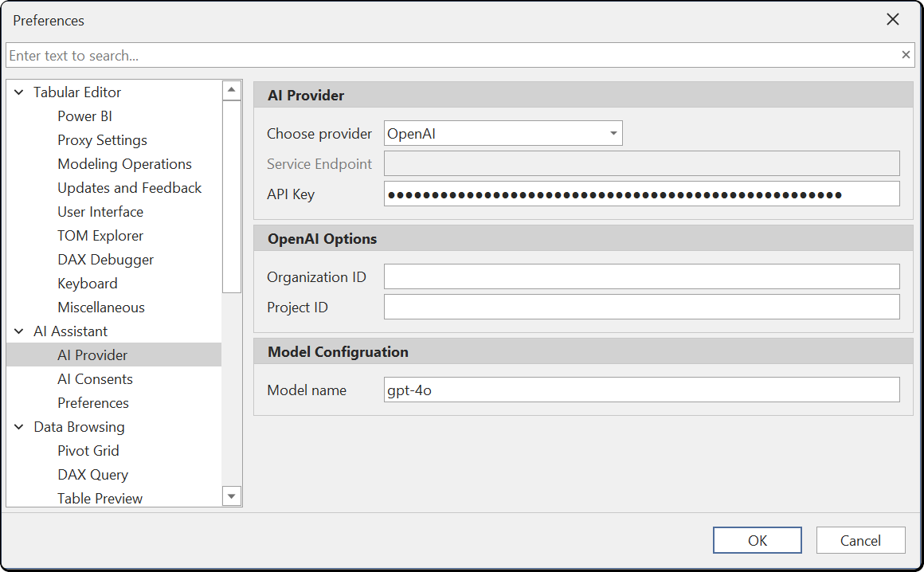Select the Power BI settings page
This screenshot has height=572, width=924.
click(x=84, y=116)
